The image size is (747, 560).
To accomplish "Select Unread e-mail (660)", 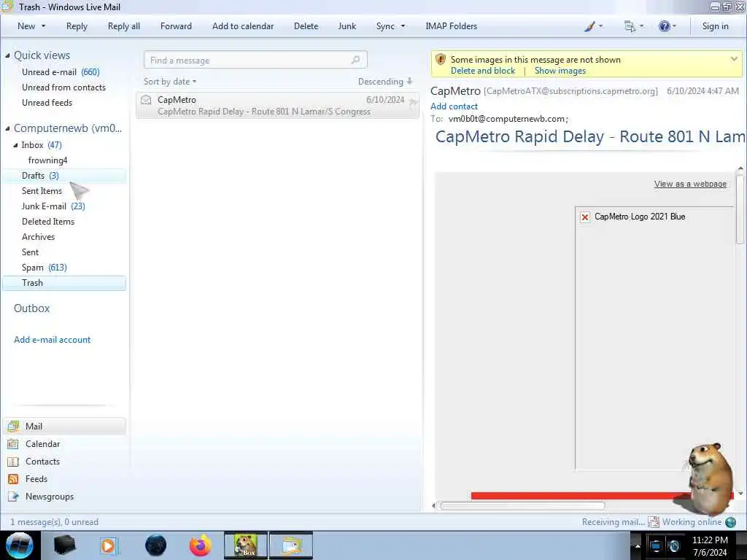I will pyautogui.click(x=61, y=72).
